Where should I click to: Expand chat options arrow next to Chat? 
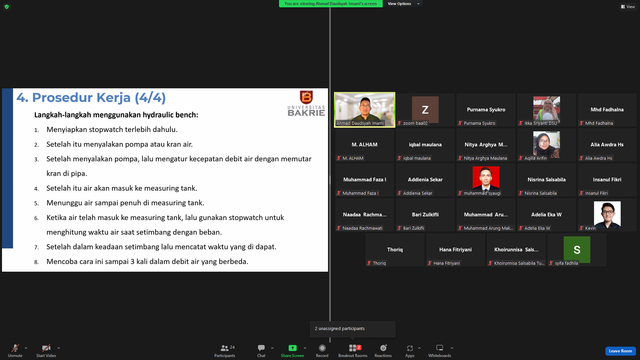272,348
